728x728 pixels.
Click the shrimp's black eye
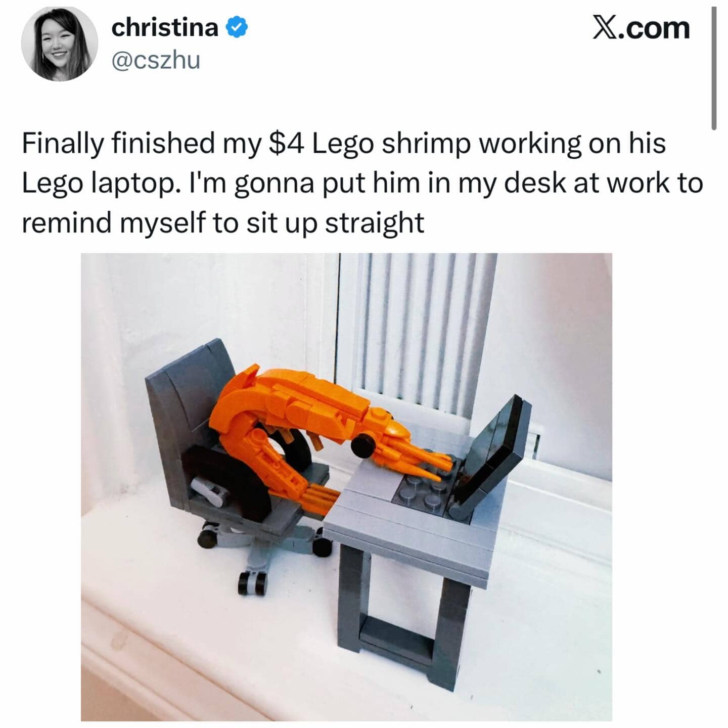click(362, 445)
